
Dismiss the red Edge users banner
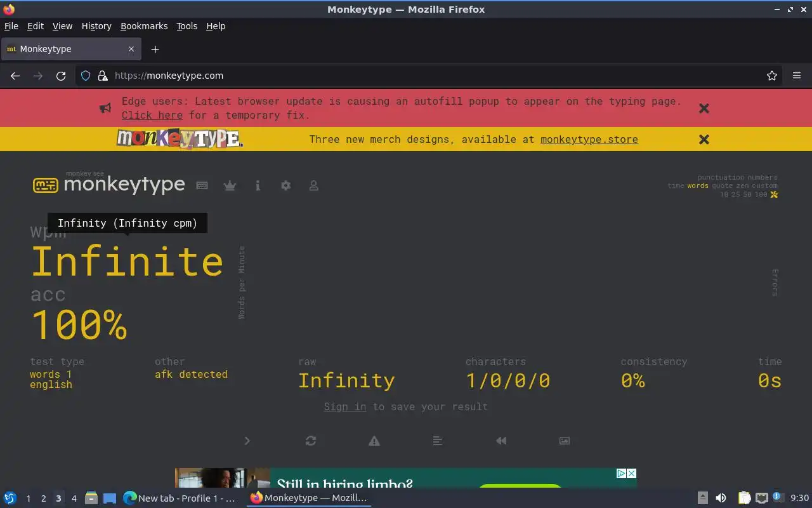click(704, 108)
